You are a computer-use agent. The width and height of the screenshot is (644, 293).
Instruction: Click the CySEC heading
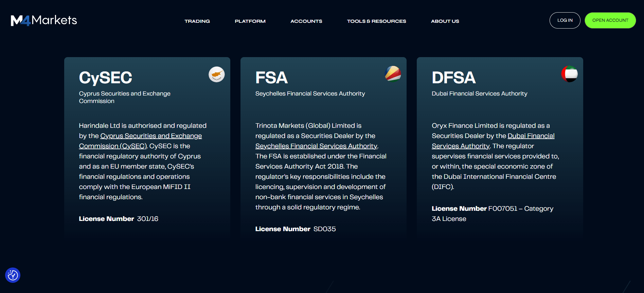pos(105,77)
